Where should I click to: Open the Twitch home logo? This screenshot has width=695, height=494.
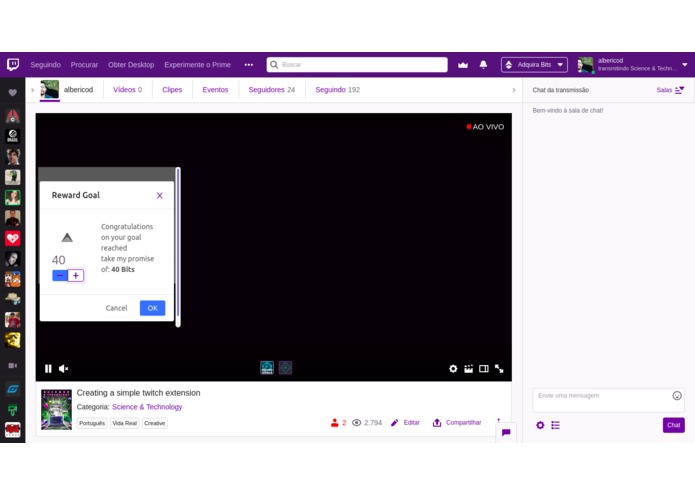[13, 64]
